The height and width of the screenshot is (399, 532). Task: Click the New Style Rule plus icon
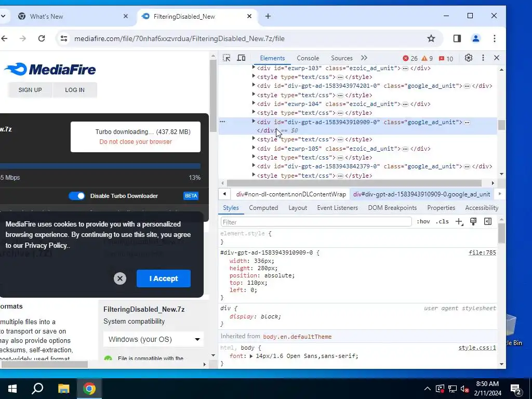[459, 221]
